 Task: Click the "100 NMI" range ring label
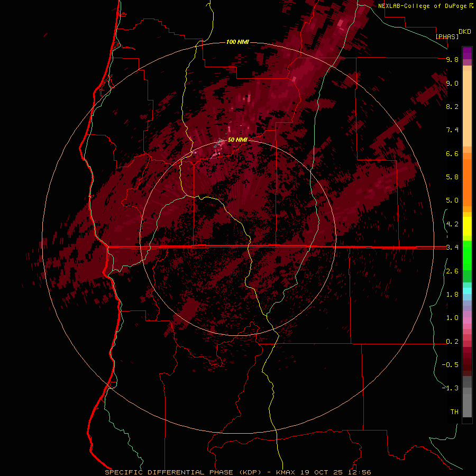click(237, 42)
